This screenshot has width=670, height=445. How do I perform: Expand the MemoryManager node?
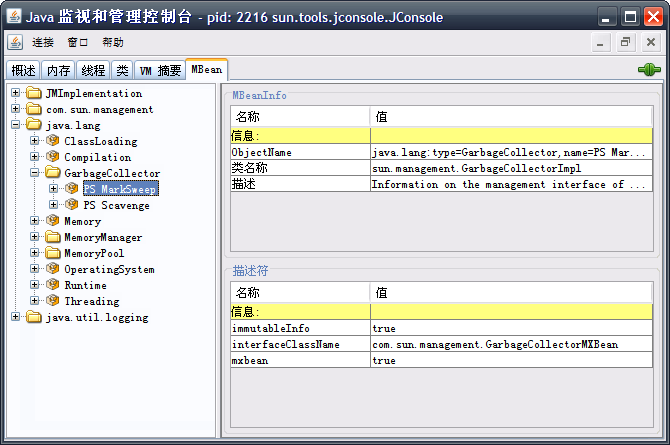click(35, 236)
